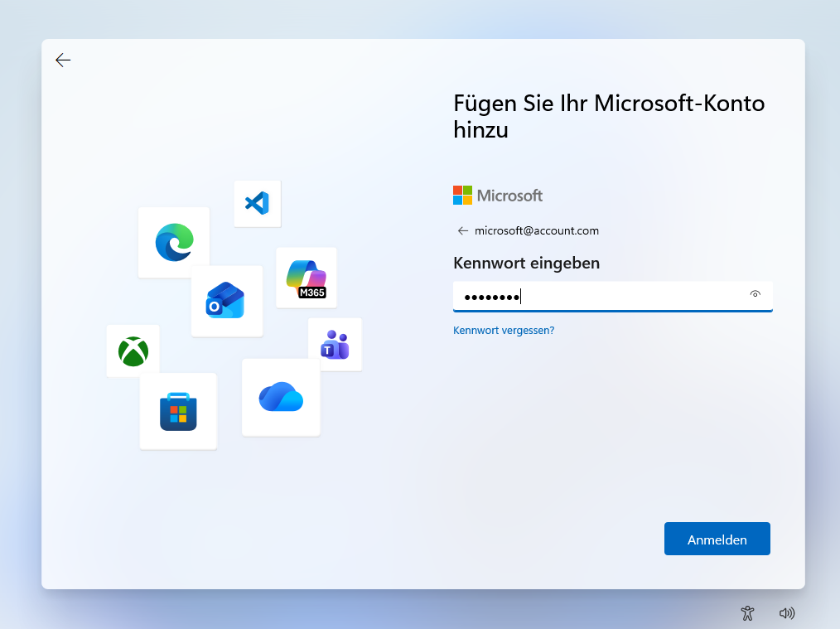This screenshot has width=840, height=629.
Task: Click the volume icon in the corner
Action: (786, 613)
